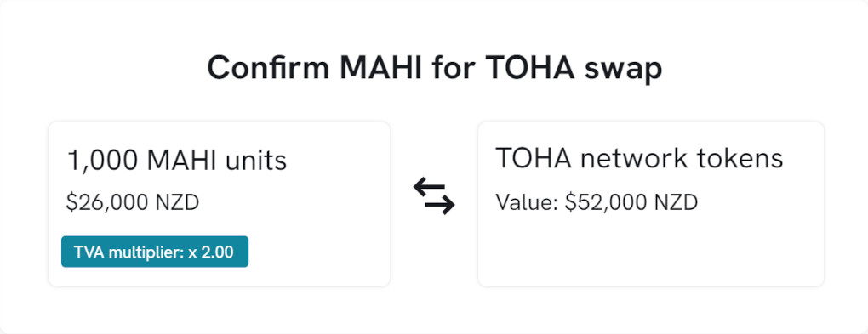
Task: Select the TVA multiplier badge
Action: click(154, 252)
